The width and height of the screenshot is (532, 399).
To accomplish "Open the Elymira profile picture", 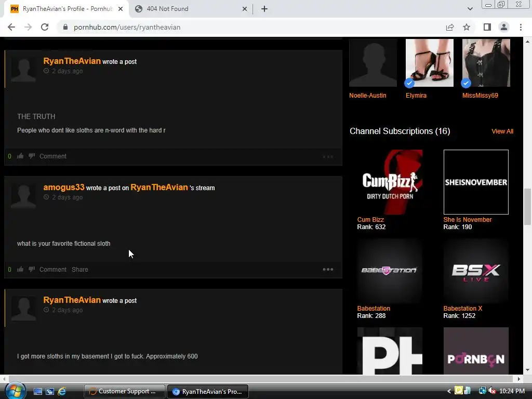I will pos(430,63).
